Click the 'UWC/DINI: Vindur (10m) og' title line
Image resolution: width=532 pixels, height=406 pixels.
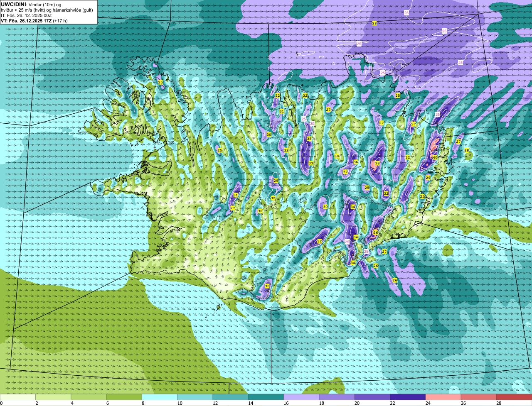[31, 5]
